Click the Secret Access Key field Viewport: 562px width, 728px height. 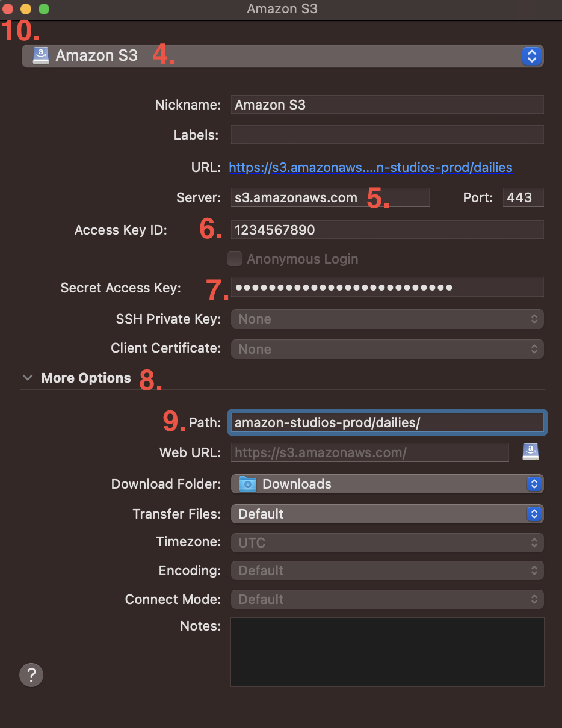388,287
